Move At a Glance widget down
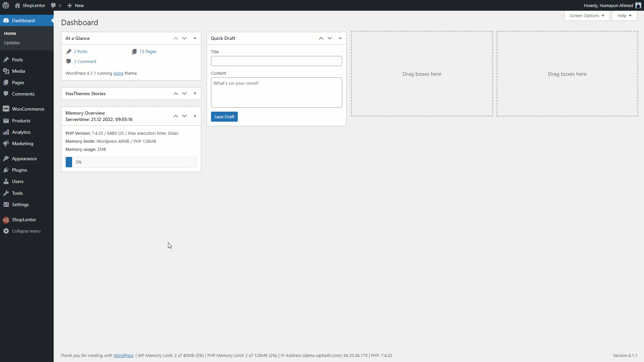Screen dimensions: 644x362 pos(184,38)
